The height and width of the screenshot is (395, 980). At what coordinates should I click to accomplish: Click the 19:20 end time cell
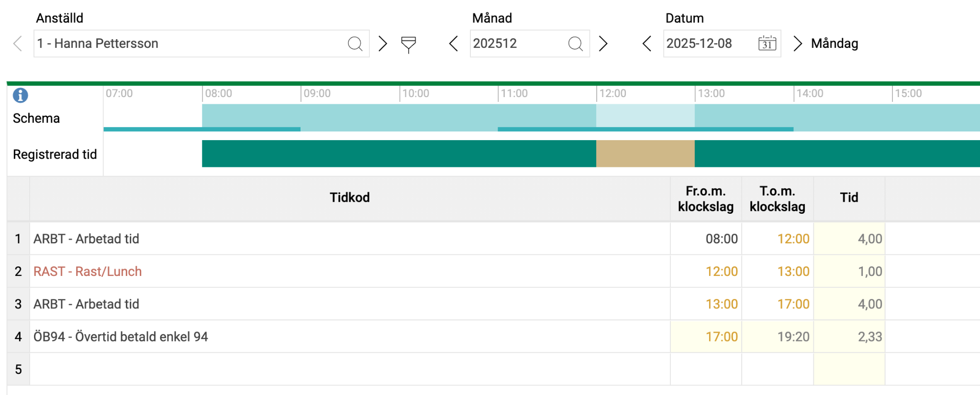[x=778, y=337]
